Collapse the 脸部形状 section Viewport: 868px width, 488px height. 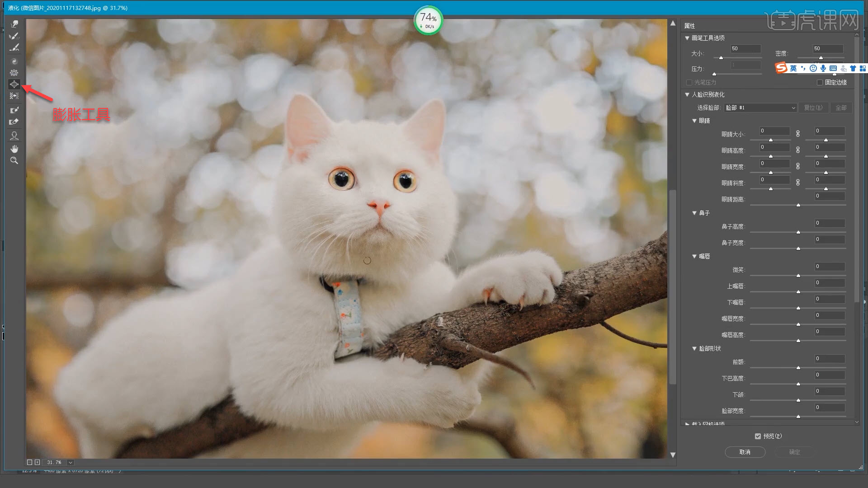click(694, 348)
